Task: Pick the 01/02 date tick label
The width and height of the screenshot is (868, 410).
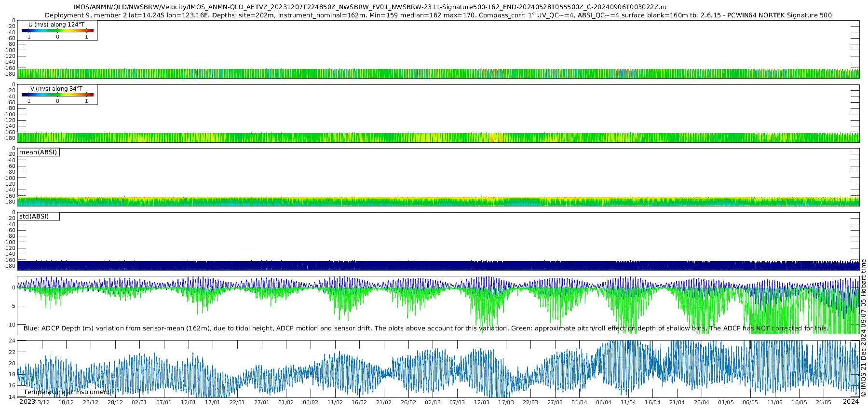Action: (286, 403)
